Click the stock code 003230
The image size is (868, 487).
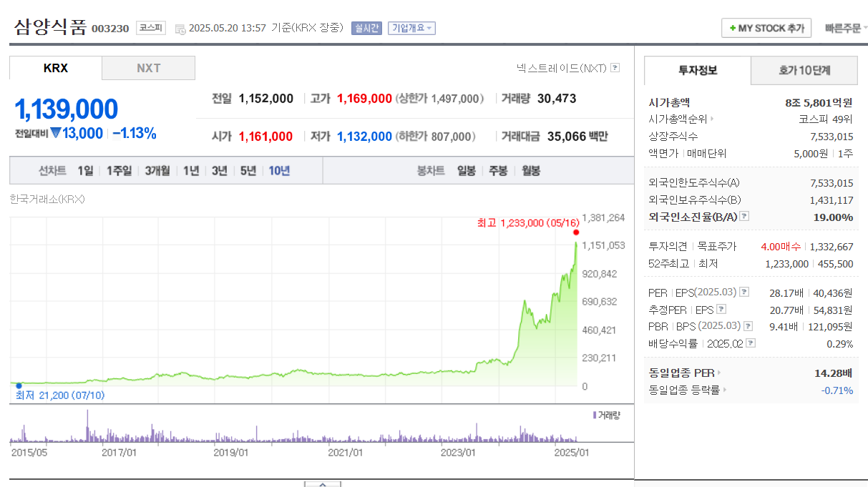[110, 29]
